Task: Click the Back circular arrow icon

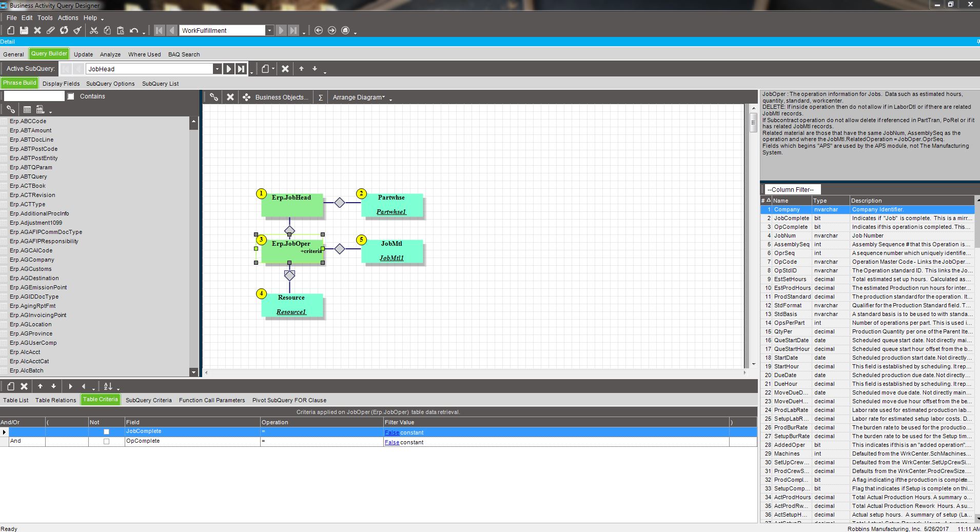Action: pyautogui.click(x=319, y=30)
